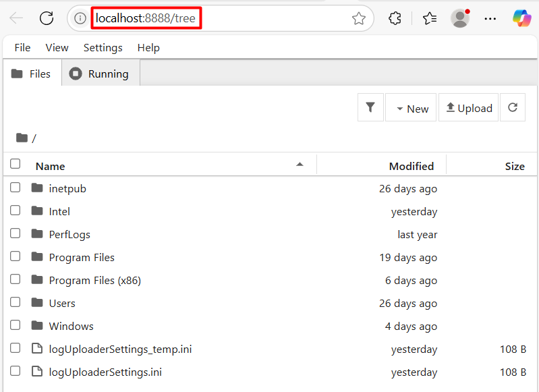Open browser profile avatar

pos(460,18)
